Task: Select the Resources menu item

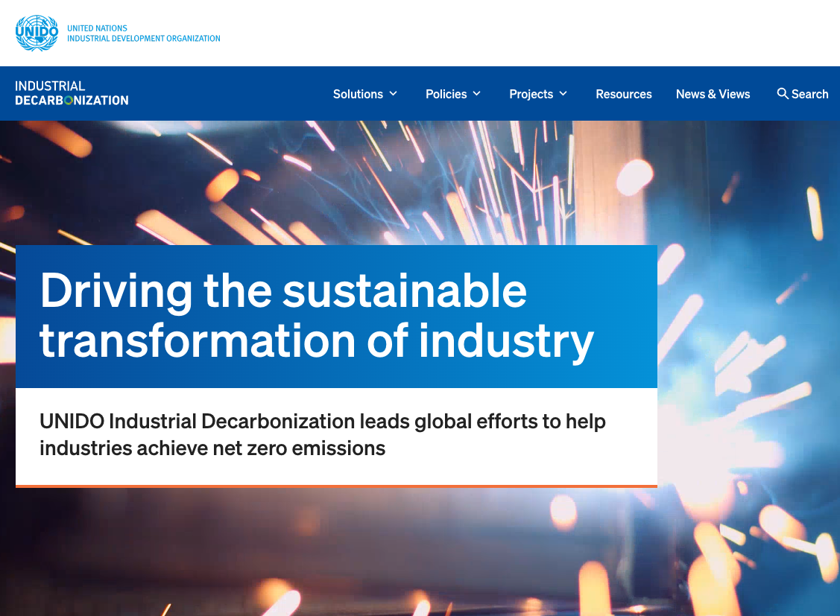Action: point(624,94)
